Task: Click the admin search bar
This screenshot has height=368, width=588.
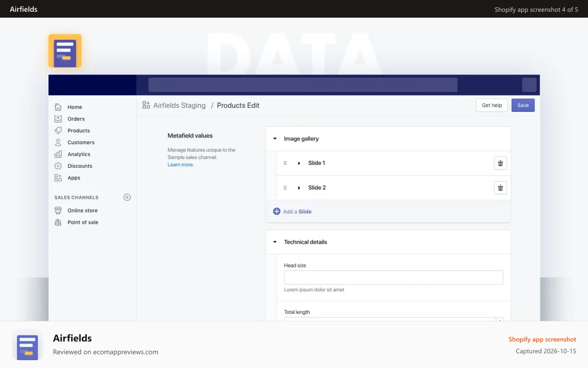Action: tap(303, 85)
